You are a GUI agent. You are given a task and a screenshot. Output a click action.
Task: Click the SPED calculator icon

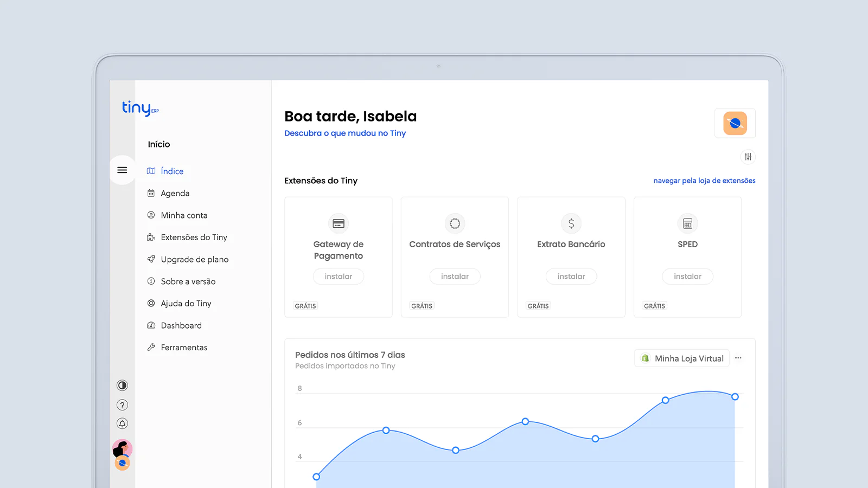click(687, 223)
